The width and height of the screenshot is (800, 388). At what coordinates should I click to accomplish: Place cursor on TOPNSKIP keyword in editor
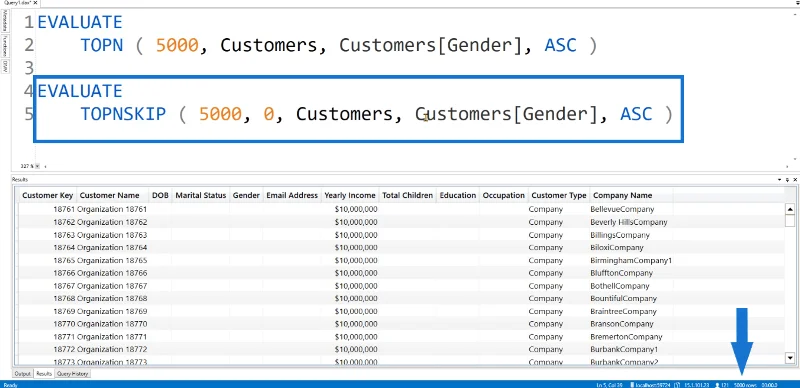click(x=123, y=114)
